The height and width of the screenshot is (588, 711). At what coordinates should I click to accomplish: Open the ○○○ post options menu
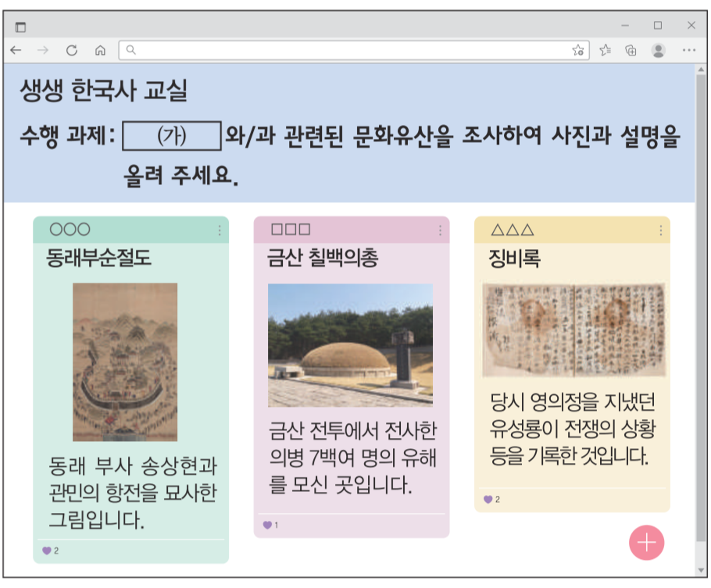tap(220, 230)
